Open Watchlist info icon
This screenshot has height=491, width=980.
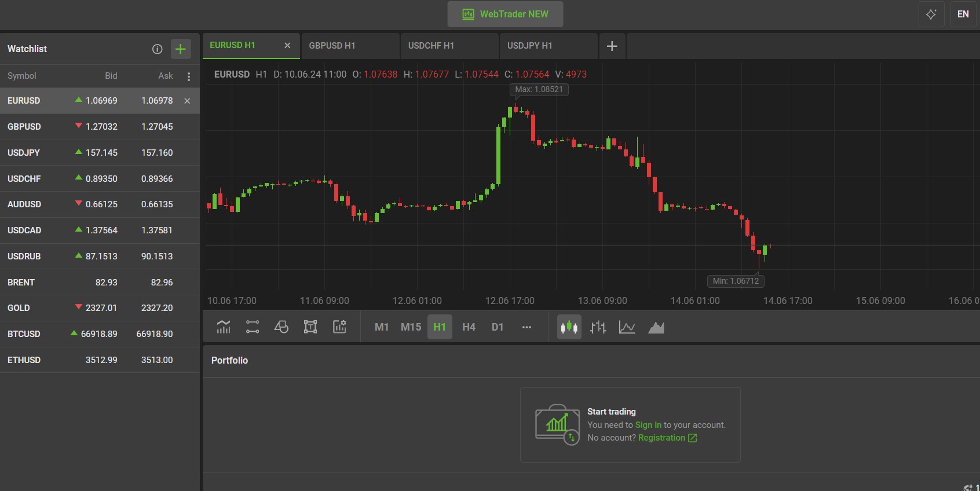tap(157, 49)
